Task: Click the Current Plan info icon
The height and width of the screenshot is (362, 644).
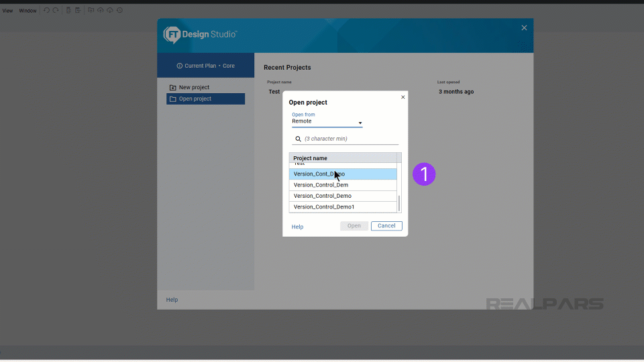Action: tap(180, 66)
